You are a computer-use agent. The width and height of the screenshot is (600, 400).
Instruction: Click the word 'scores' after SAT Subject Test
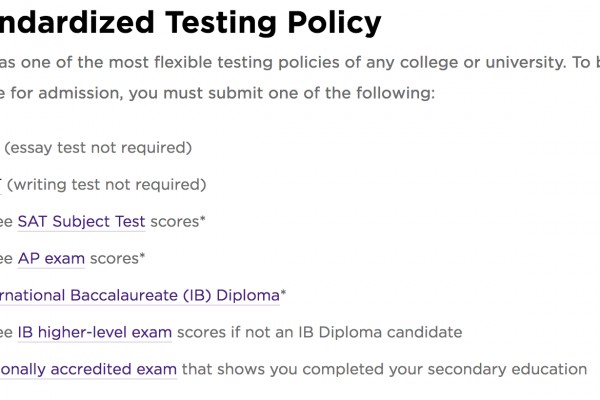click(x=175, y=222)
